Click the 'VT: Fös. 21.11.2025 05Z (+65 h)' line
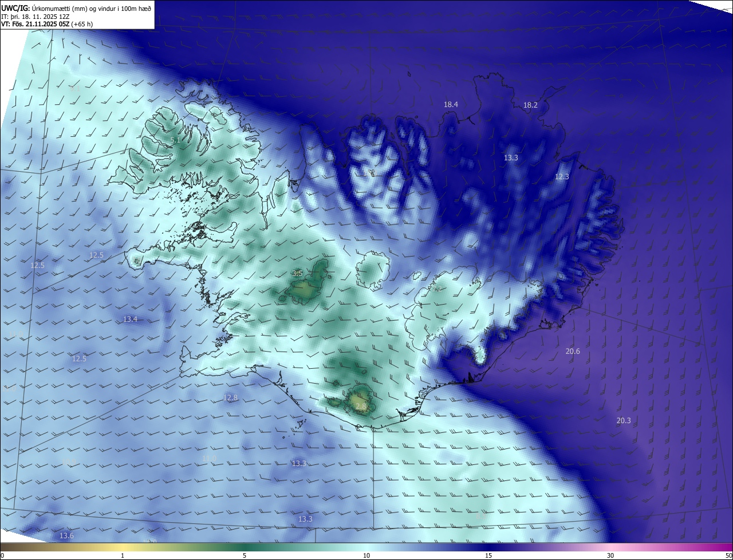The image size is (733, 560). (47, 24)
